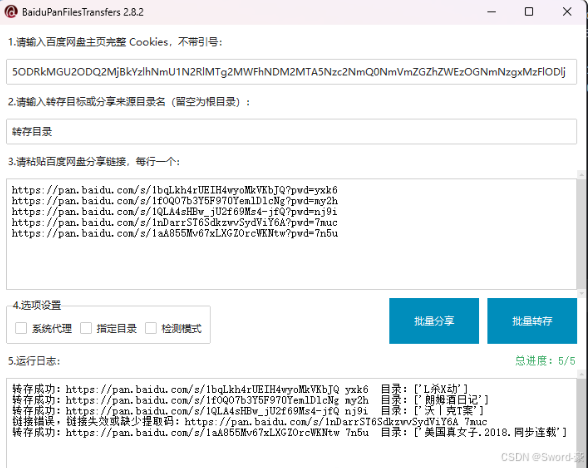The width and height of the screenshot is (588, 468).
Task: Click log line with 美国真女子.2018
Action: 290,432
